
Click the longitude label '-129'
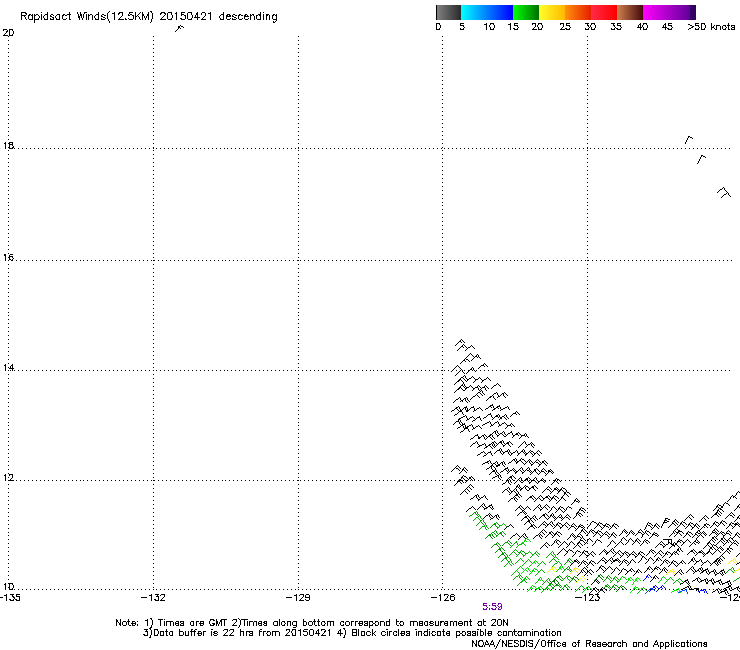click(x=298, y=598)
